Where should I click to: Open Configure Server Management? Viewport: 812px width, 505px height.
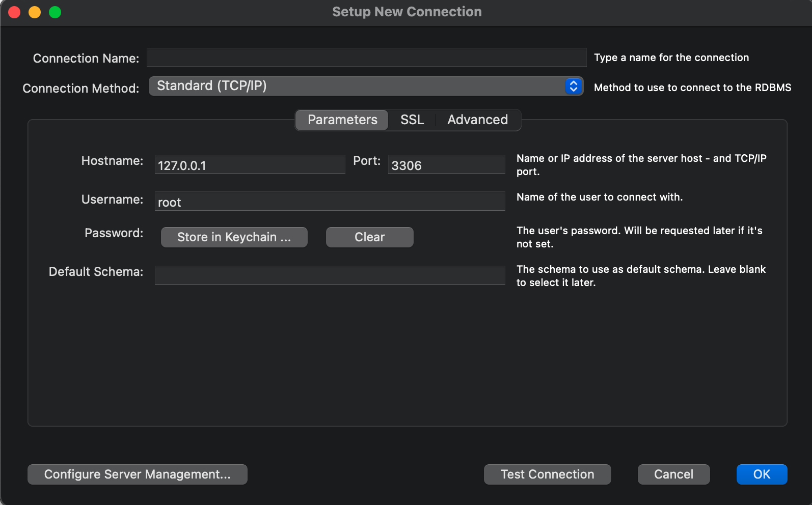(x=138, y=474)
